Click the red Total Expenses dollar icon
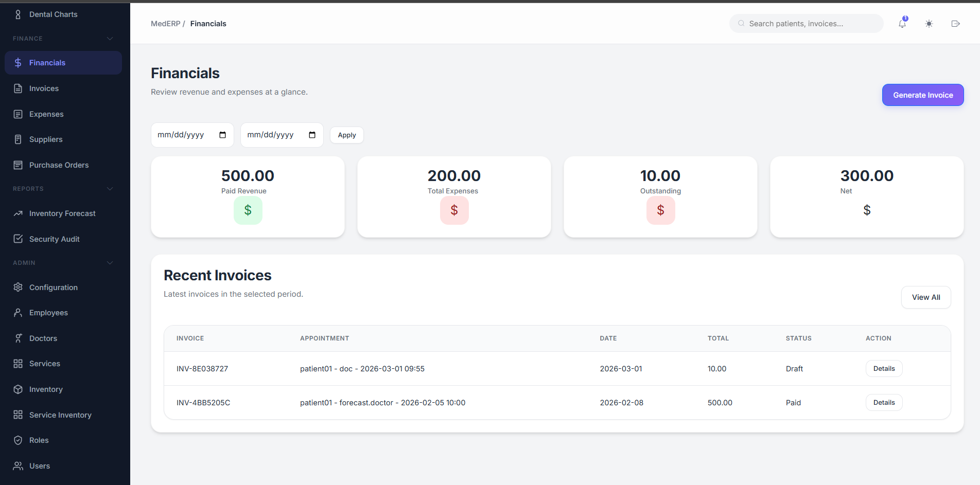 click(x=454, y=210)
